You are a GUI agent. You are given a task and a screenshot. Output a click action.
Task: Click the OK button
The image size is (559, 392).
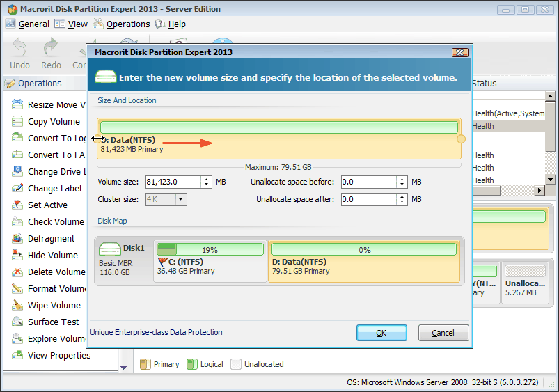[x=381, y=333]
